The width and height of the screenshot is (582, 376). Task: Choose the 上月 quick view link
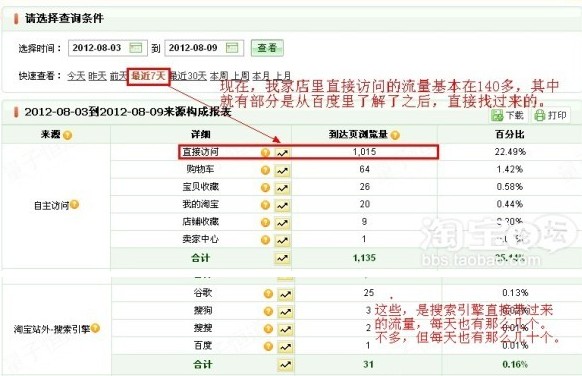(282, 76)
